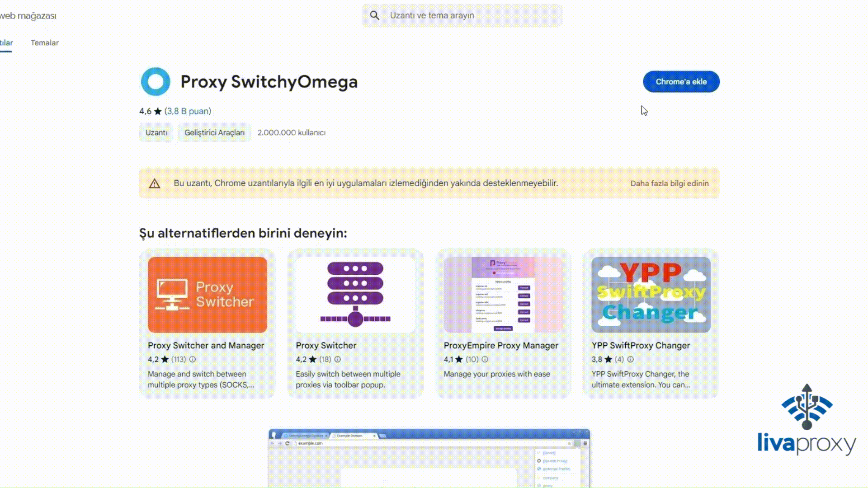
Task: Open the YPP SwiftProxy Changer title
Action: tap(641, 345)
